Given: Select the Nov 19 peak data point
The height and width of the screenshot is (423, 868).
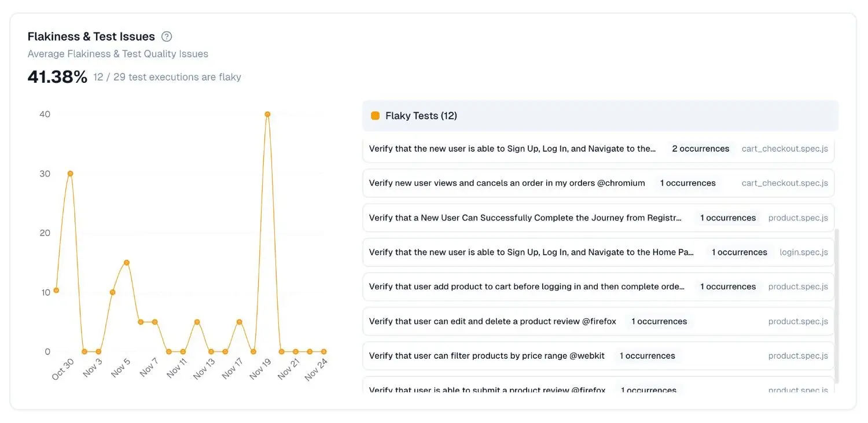Looking at the screenshot, I should [x=267, y=114].
